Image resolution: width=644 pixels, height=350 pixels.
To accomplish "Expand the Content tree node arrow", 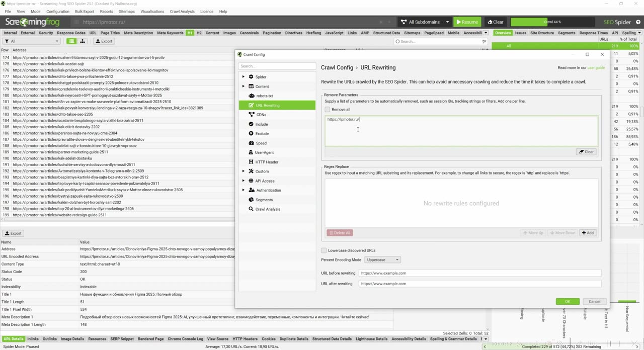I will (244, 86).
